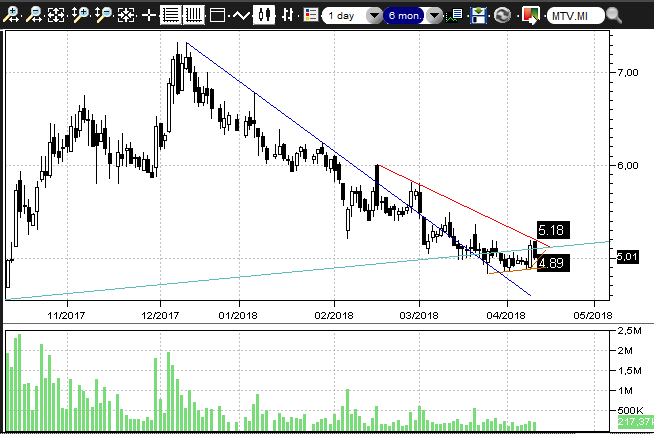Fit chart to vertical range
Screen dimensions: 654x434
pos(126,16)
